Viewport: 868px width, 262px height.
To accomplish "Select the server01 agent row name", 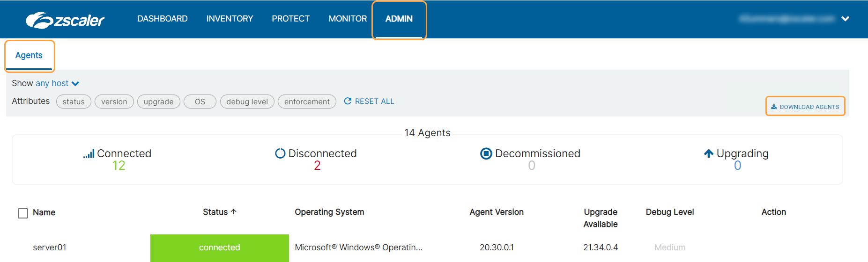I will click(50, 247).
